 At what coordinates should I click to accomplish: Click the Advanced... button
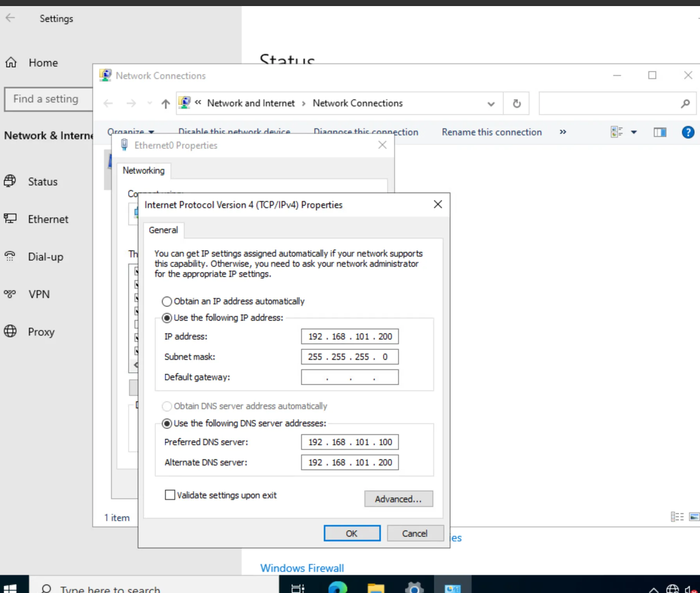click(x=398, y=499)
